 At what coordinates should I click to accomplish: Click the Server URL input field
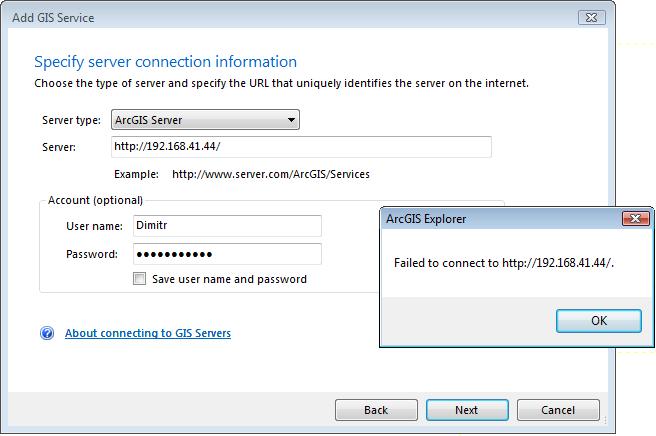point(301,147)
